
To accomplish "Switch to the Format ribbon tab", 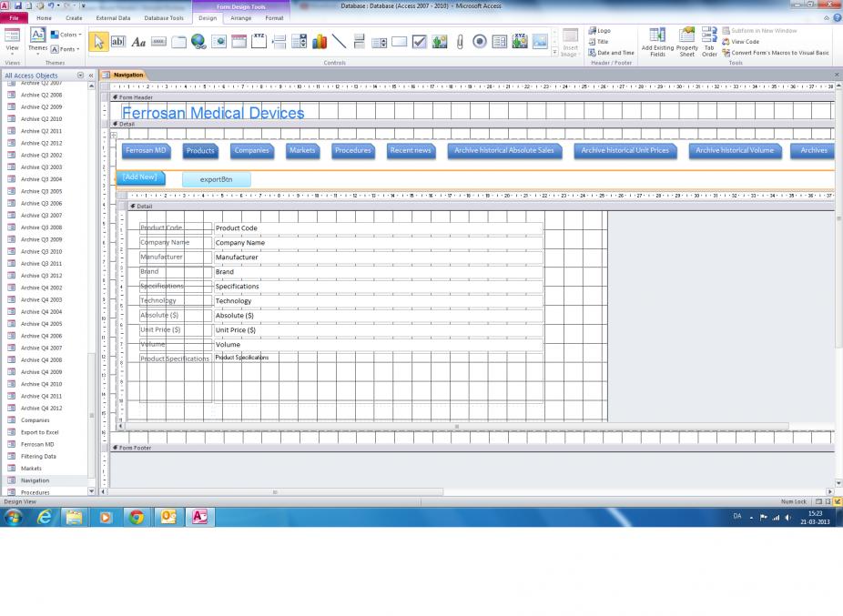I will tap(274, 17).
